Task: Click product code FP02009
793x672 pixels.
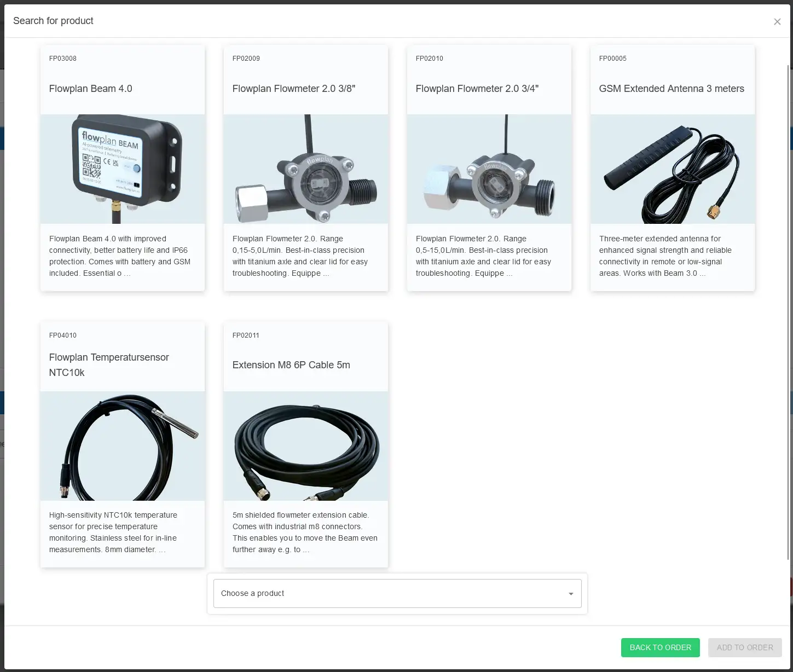Action: [x=246, y=59]
